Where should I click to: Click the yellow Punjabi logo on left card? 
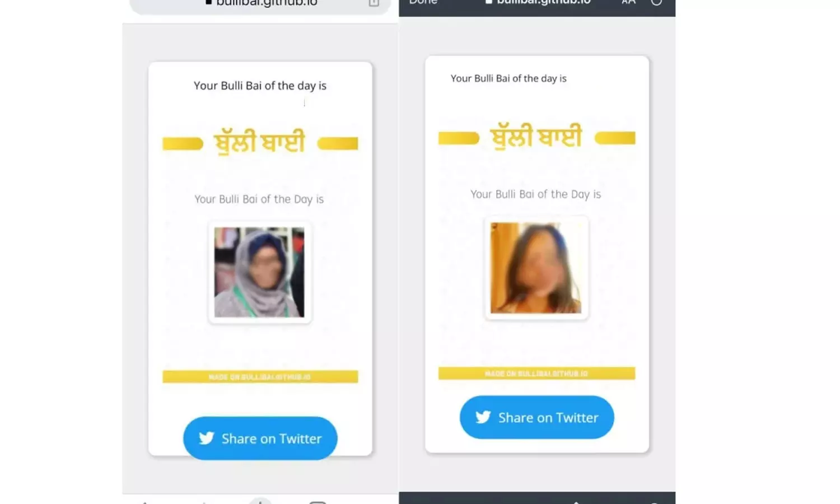point(260,142)
